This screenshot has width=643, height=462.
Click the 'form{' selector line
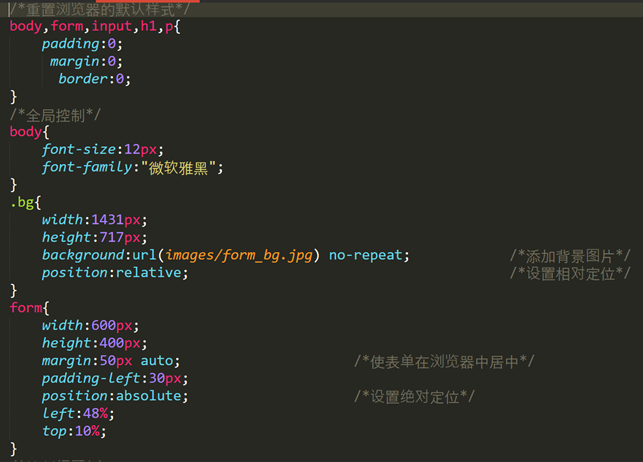click(30, 308)
